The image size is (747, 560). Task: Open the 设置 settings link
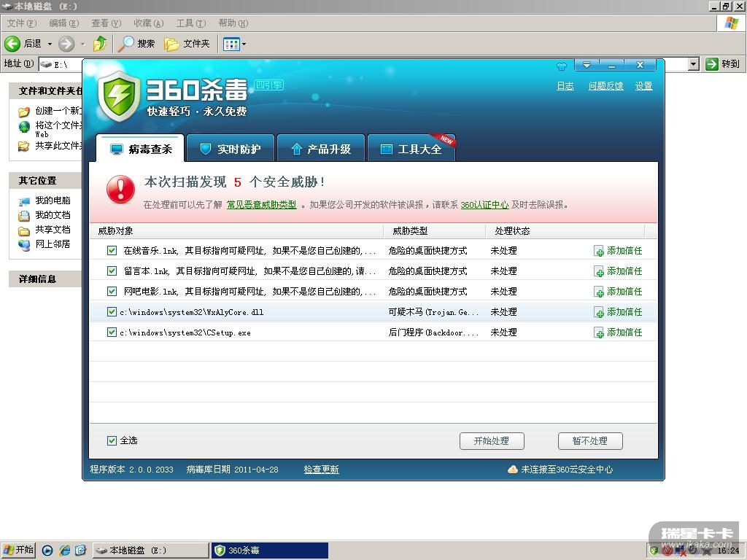(643, 86)
